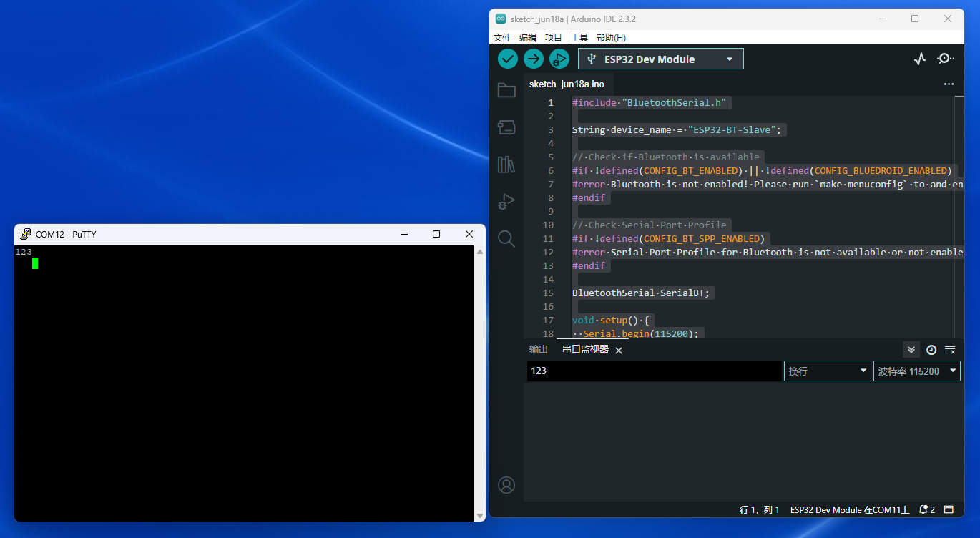Open the 帮助(H) menu
Screen dimensions: 980x538
click(611, 37)
